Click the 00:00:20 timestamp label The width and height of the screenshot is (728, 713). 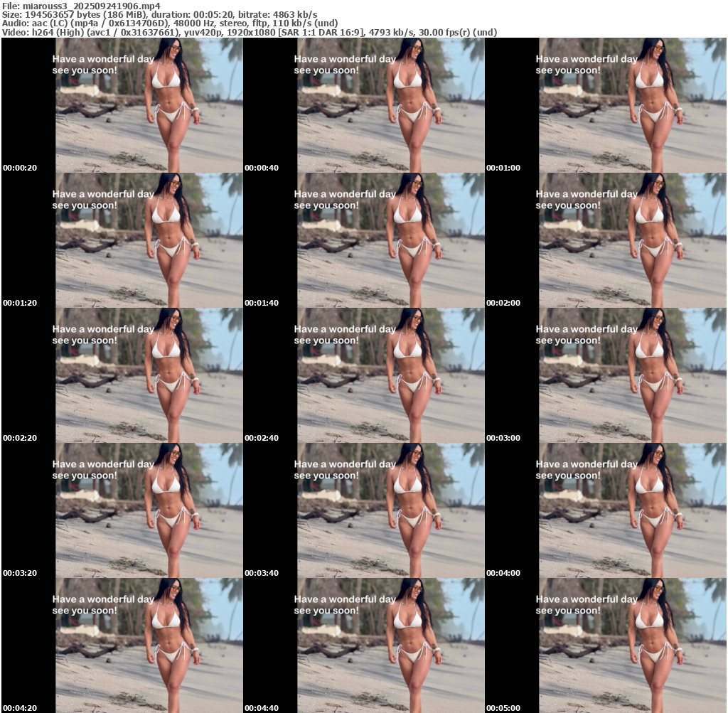click(x=20, y=168)
